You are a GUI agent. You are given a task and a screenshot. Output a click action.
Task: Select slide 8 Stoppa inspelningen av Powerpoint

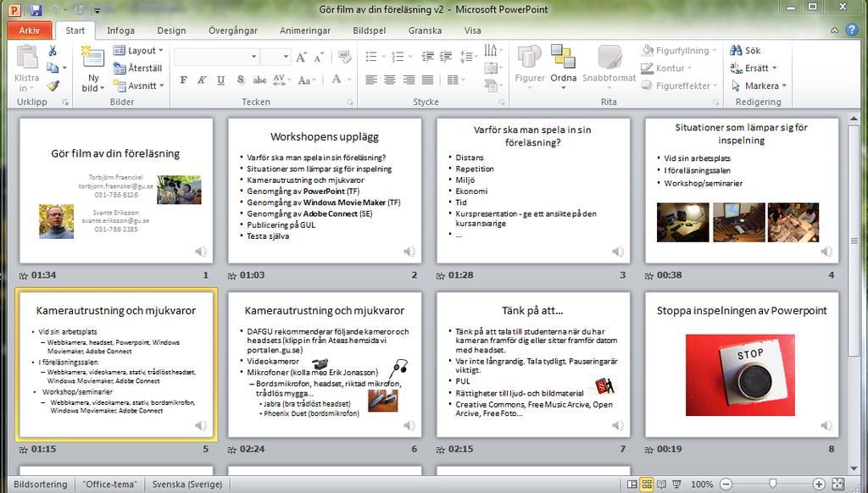click(742, 364)
